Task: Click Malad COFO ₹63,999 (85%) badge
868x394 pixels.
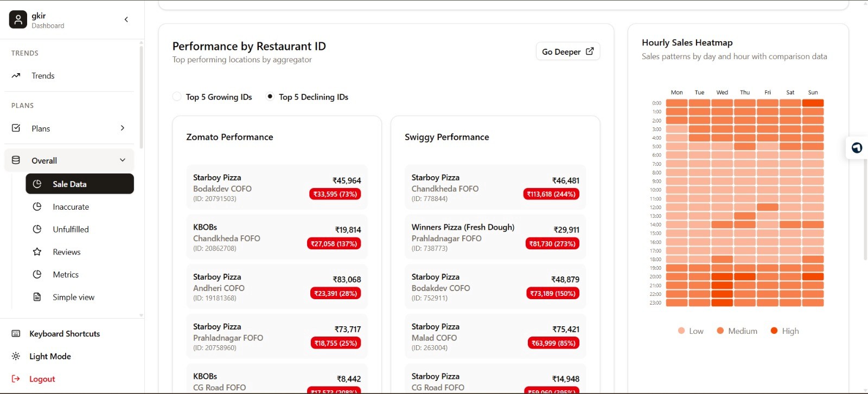Action: 553,343
